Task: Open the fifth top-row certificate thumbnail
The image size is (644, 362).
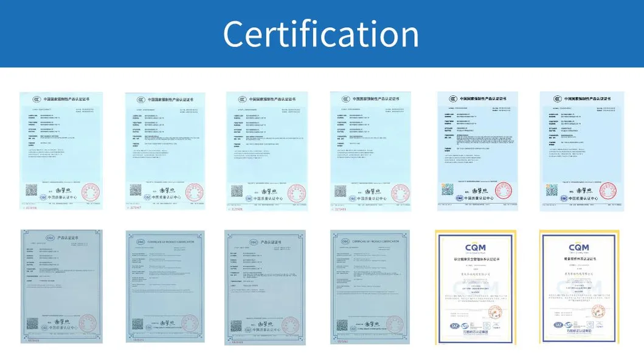Action: pos(477,151)
